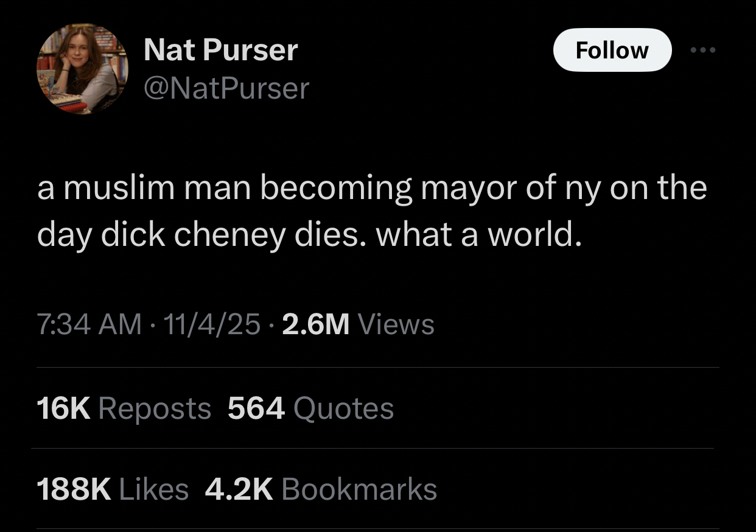Screen dimensions: 756x532
Task: View the 16K Reposts list
Action: point(124,408)
